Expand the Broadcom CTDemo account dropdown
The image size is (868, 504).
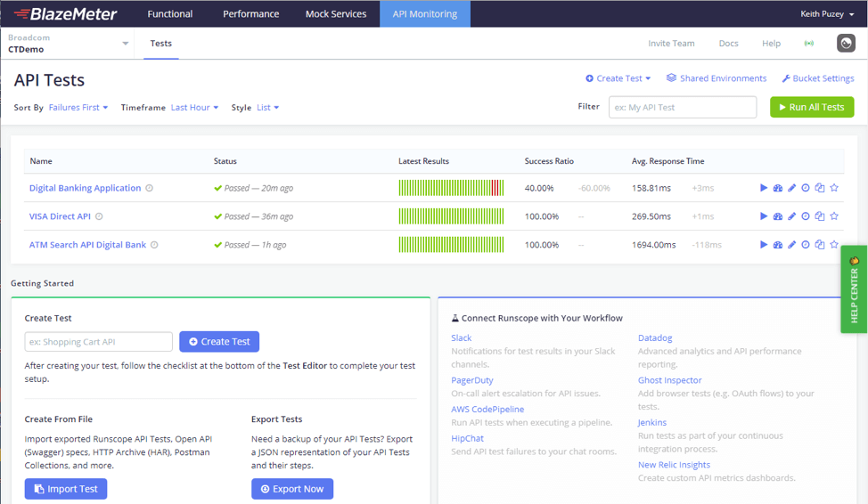[68, 43]
